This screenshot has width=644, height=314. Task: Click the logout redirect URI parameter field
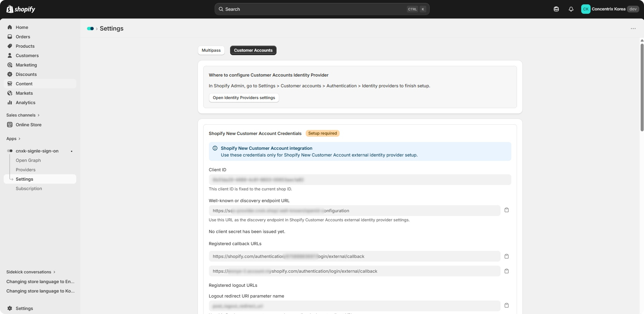(x=354, y=306)
